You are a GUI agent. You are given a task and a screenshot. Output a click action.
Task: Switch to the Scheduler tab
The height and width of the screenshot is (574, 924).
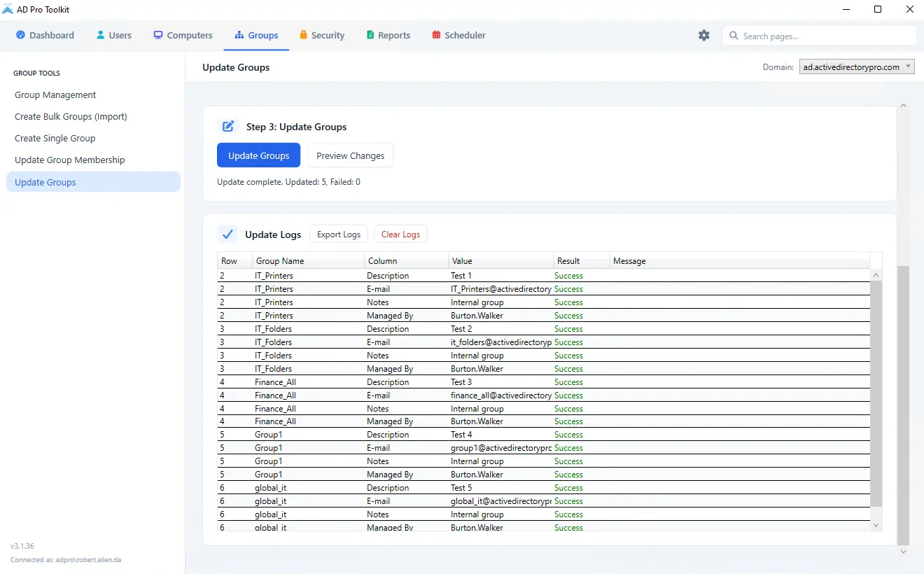(458, 35)
